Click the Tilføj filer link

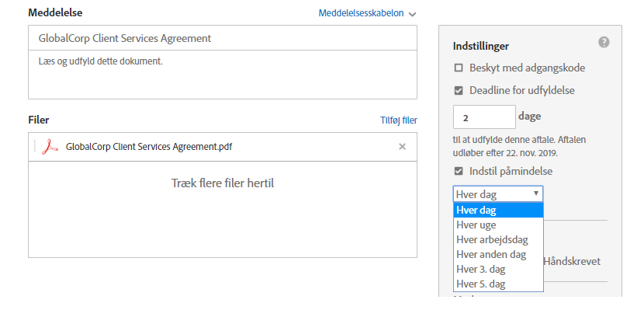399,120
